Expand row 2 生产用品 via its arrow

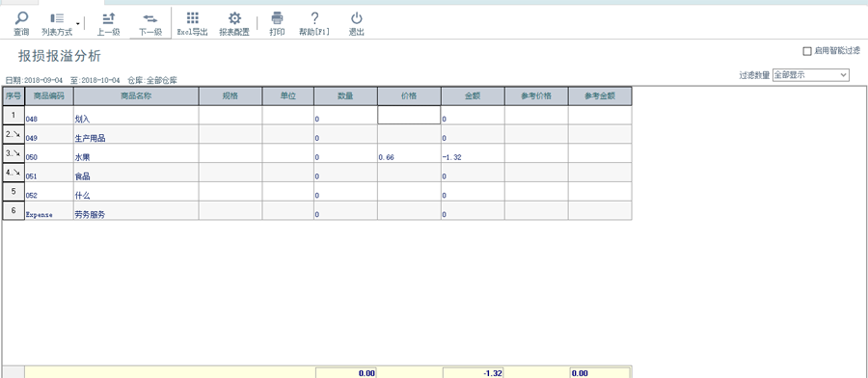click(16, 134)
